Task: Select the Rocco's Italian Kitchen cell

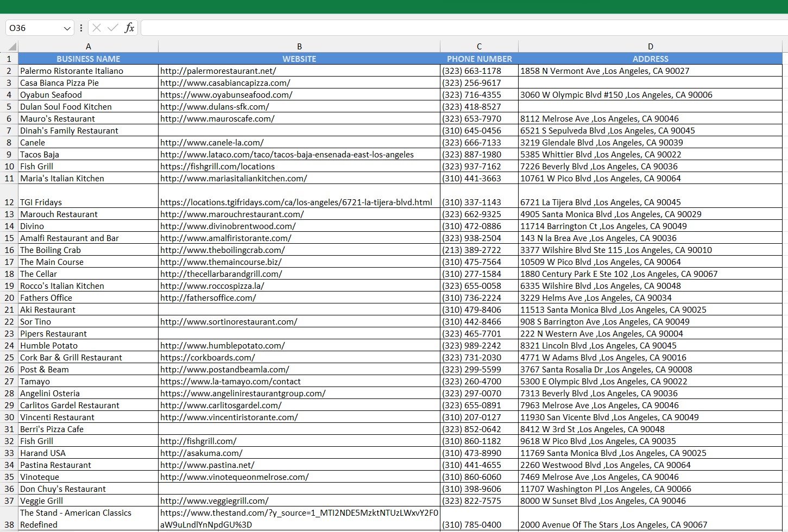Action: (89, 286)
